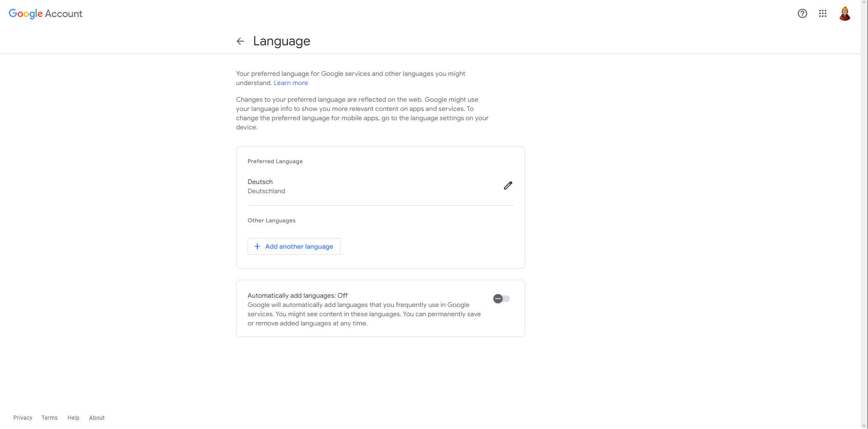This screenshot has height=429, width=868.
Task: Click the vertical scrollbar track
Action: (864, 213)
